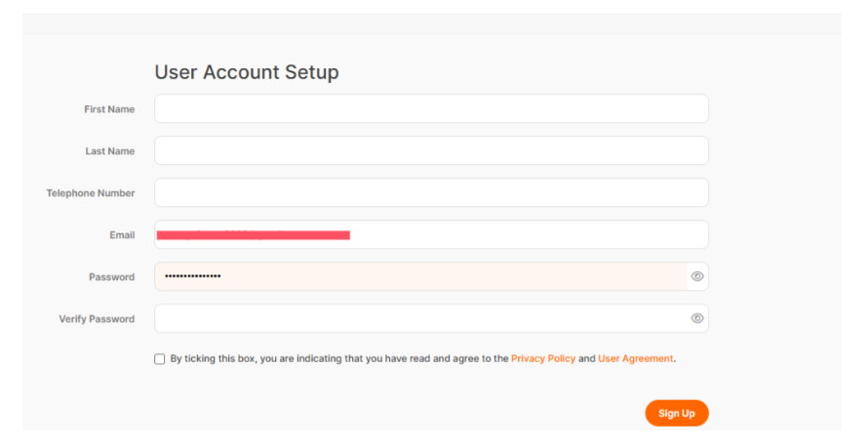Image resolution: width=868 pixels, height=448 pixels.
Task: Click the empty Verify Password field
Action: [x=419, y=318]
